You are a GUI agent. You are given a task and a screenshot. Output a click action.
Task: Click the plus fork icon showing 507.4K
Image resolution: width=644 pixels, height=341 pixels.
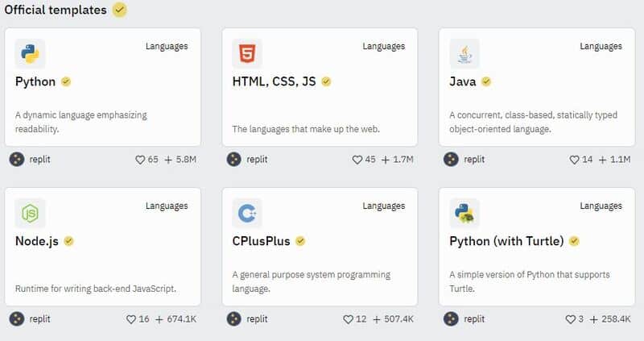(x=377, y=319)
